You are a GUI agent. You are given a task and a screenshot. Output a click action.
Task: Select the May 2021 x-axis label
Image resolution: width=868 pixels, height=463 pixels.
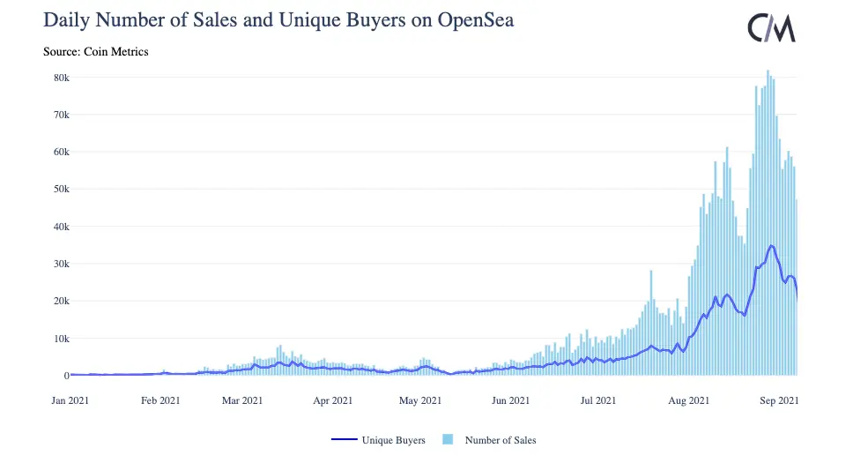pos(420,400)
